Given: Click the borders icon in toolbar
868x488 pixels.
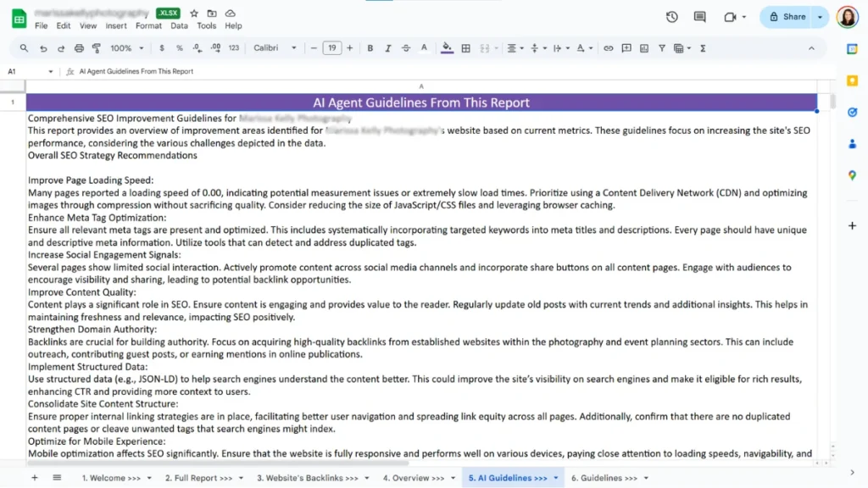Looking at the screenshot, I should click(x=465, y=48).
